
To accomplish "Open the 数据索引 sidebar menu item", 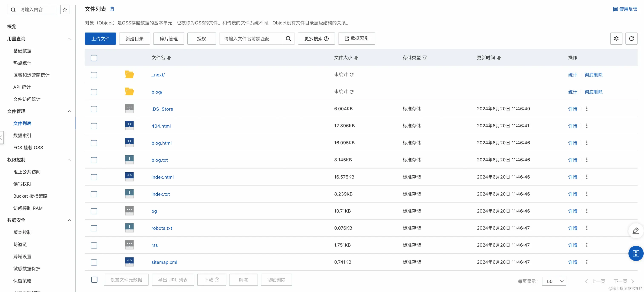I will tap(22, 136).
